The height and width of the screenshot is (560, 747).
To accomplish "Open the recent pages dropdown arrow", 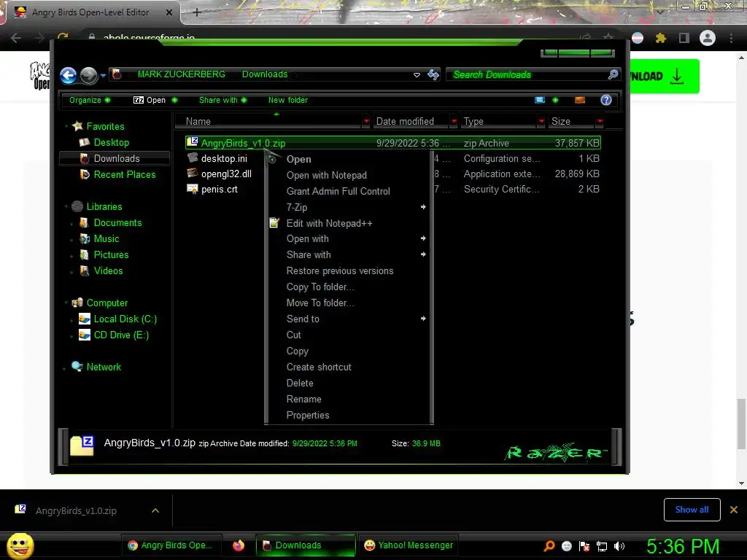I will pyautogui.click(x=103, y=75).
